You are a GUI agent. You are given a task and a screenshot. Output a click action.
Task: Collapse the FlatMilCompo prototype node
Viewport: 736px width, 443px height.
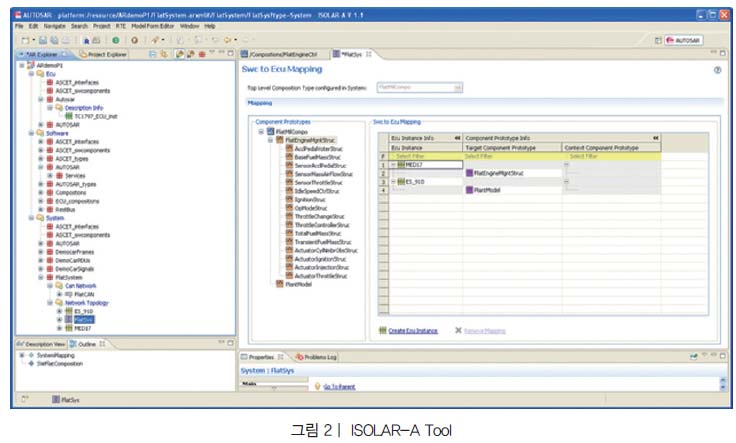pos(261,132)
